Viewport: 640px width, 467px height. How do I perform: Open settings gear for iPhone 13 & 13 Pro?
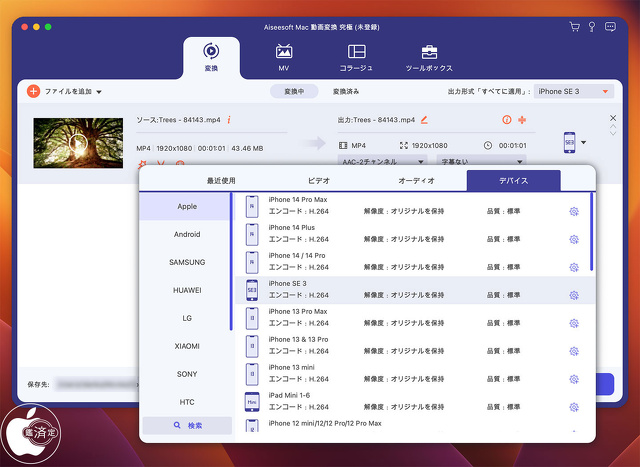[x=574, y=351]
